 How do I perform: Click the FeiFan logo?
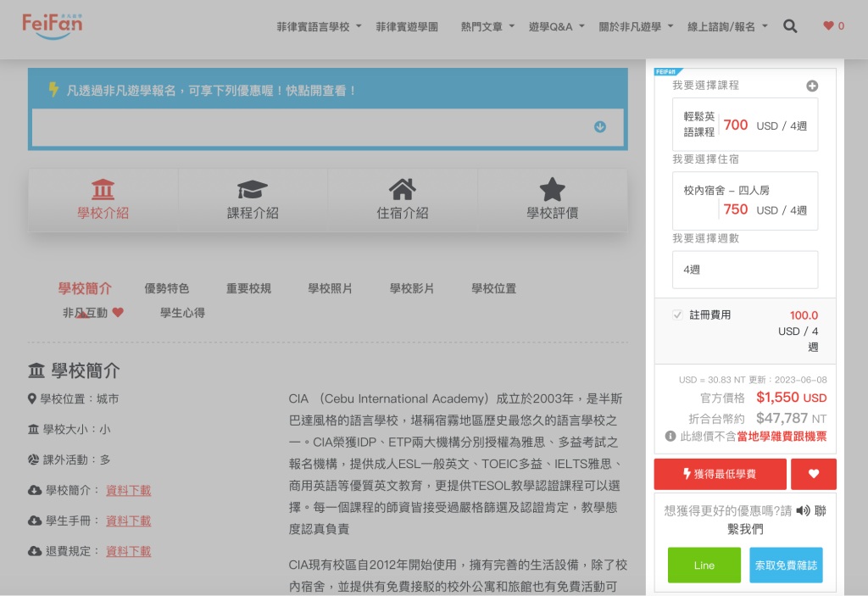[52, 25]
